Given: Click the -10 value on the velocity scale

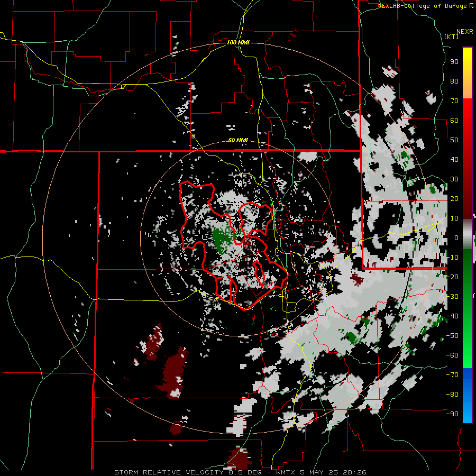Looking at the screenshot, I should point(452,258).
